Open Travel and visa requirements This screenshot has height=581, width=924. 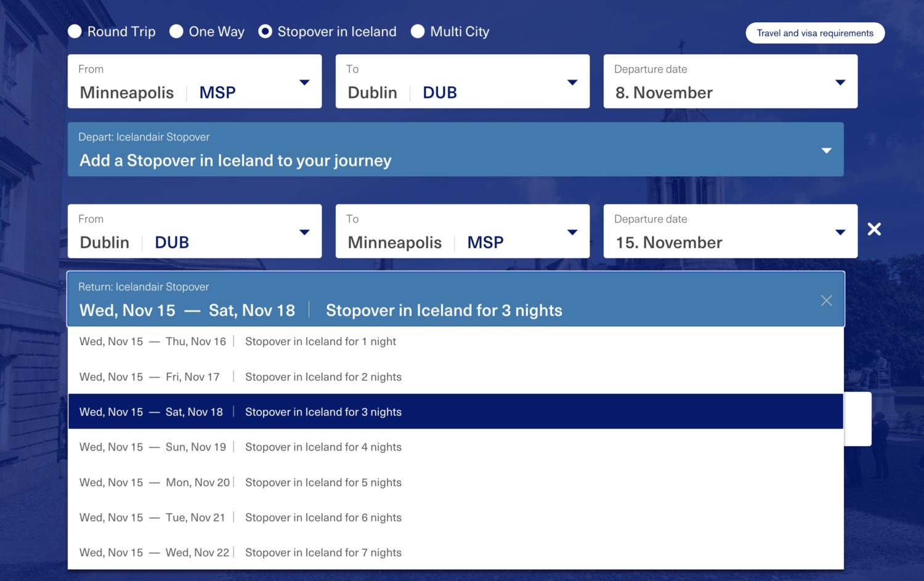click(815, 33)
